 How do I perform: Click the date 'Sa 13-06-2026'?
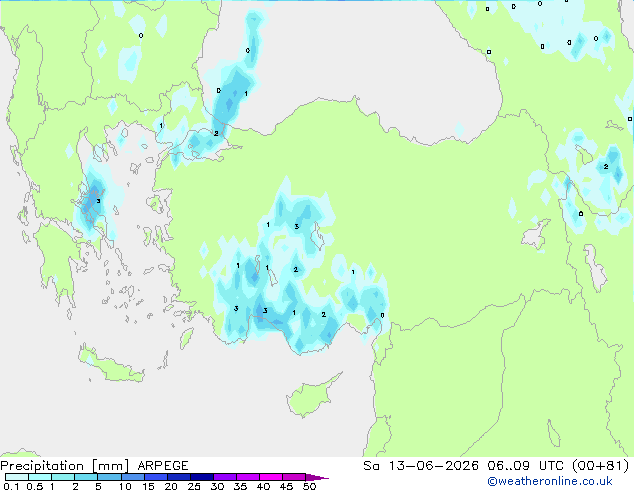(421, 466)
